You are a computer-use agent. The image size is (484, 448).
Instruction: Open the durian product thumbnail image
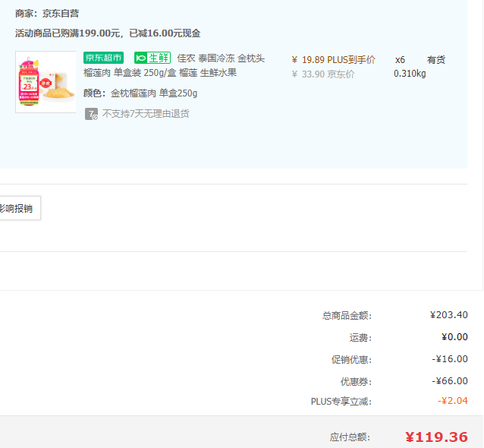pyautogui.click(x=46, y=82)
